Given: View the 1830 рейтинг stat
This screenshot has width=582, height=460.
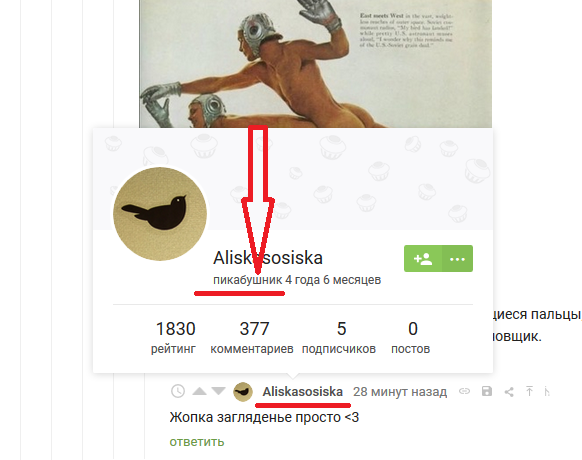Looking at the screenshot, I should click(x=174, y=337).
